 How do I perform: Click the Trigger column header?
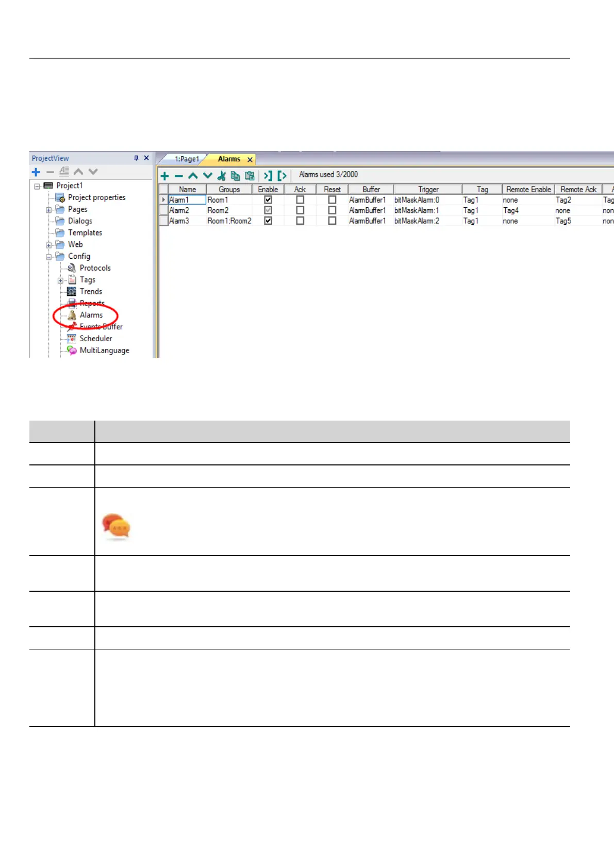click(428, 190)
